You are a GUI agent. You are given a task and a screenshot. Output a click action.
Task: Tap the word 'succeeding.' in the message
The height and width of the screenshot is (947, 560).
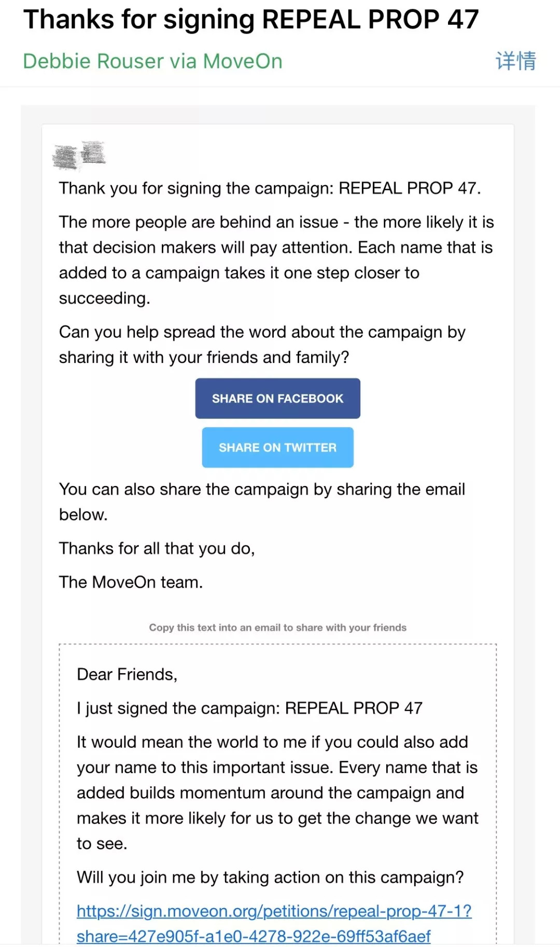tap(104, 298)
